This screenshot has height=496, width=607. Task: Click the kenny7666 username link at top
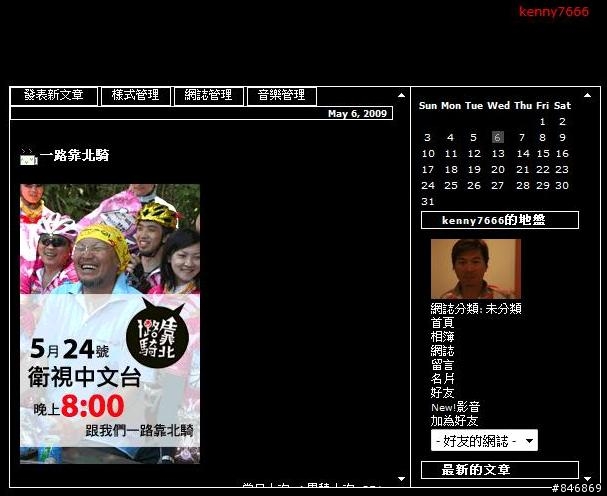tap(554, 11)
